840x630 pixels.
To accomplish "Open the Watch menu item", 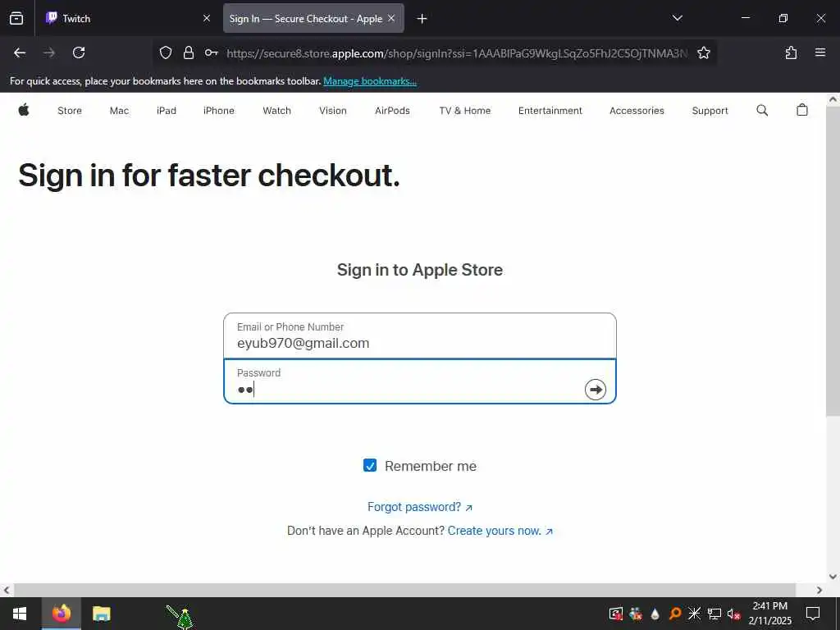I will (x=276, y=111).
